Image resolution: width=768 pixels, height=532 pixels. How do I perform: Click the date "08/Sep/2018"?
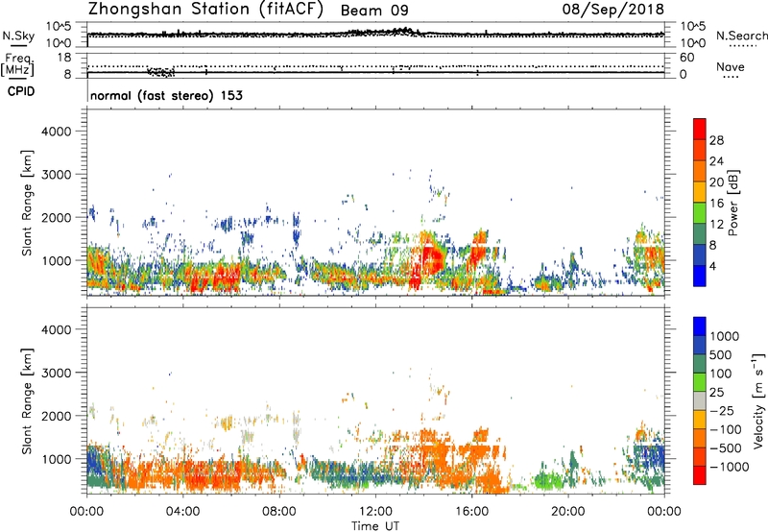pos(613,9)
